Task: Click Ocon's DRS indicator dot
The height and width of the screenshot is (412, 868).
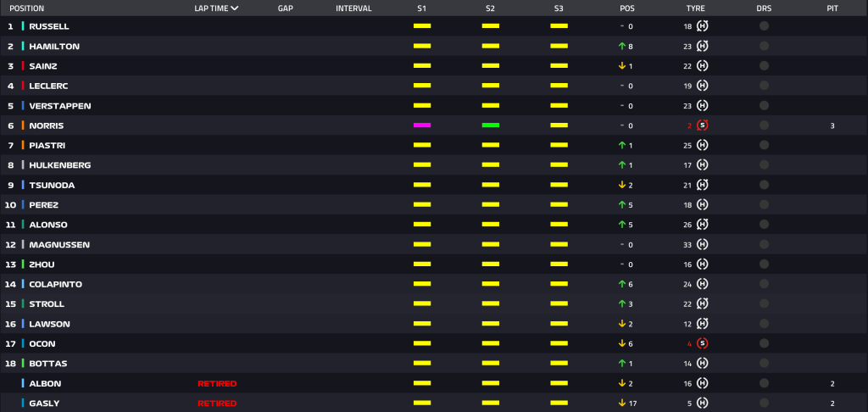Action: 764,343
